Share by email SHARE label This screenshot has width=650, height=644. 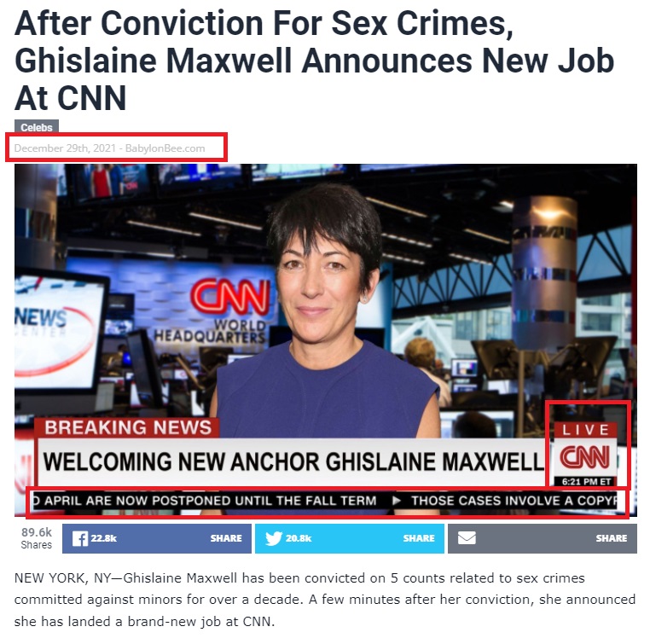[612, 538]
